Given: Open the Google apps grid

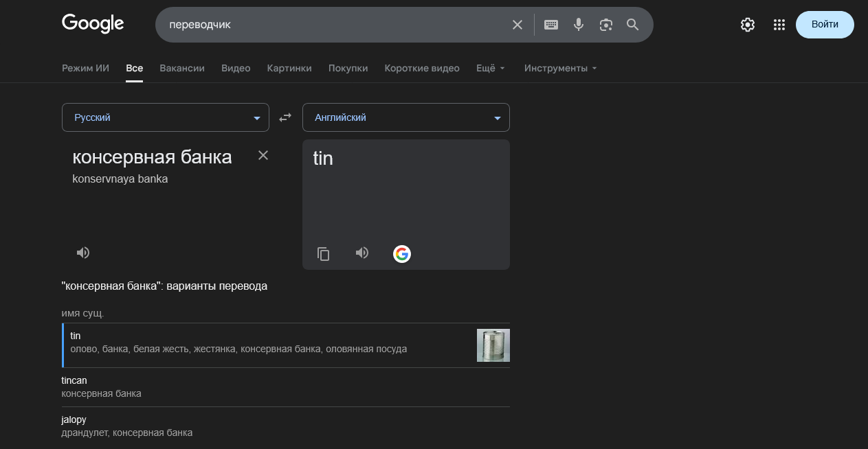Looking at the screenshot, I should point(779,25).
